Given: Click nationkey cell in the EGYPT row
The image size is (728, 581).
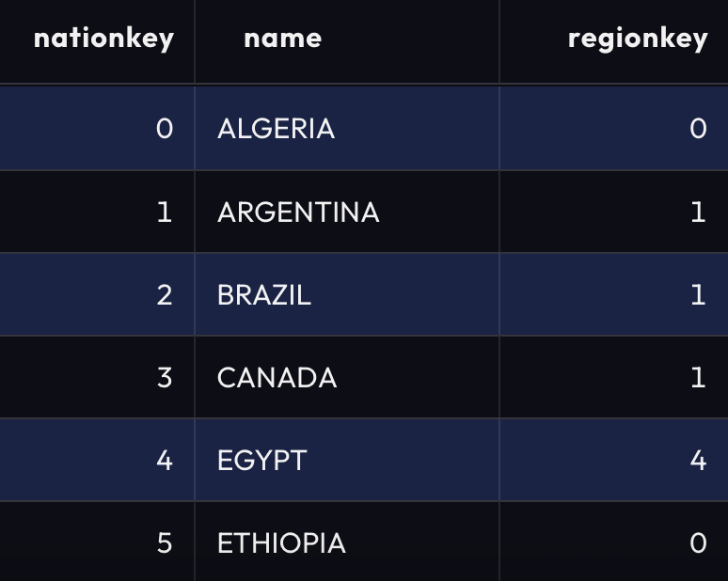Looking at the screenshot, I should pyautogui.click(x=165, y=461).
